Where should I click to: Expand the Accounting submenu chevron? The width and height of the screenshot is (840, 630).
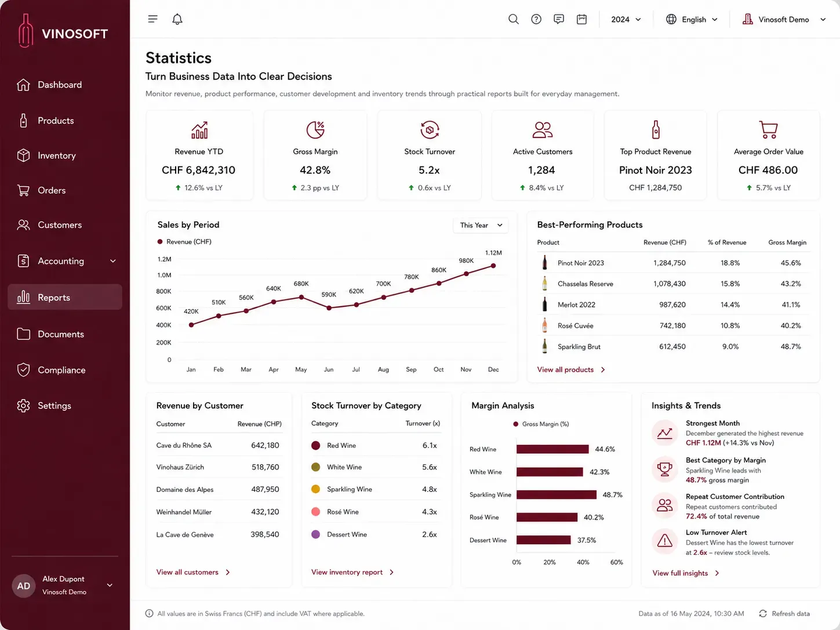pyautogui.click(x=113, y=261)
